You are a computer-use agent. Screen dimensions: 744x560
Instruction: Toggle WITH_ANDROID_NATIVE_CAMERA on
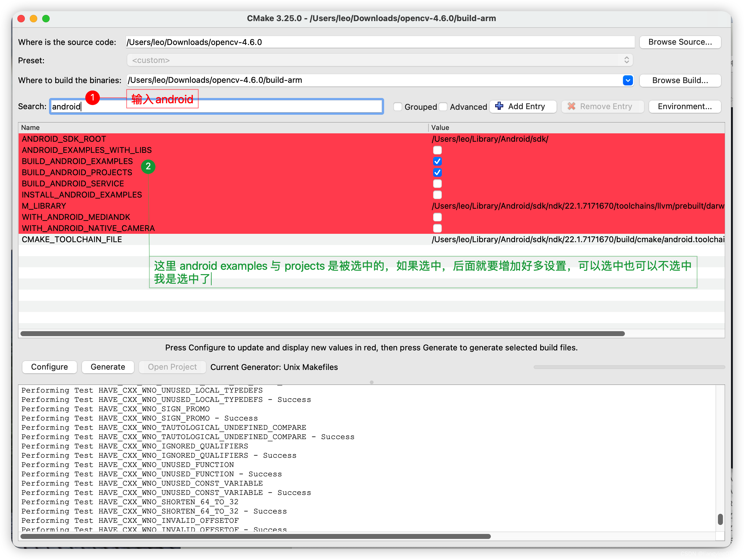coord(437,228)
